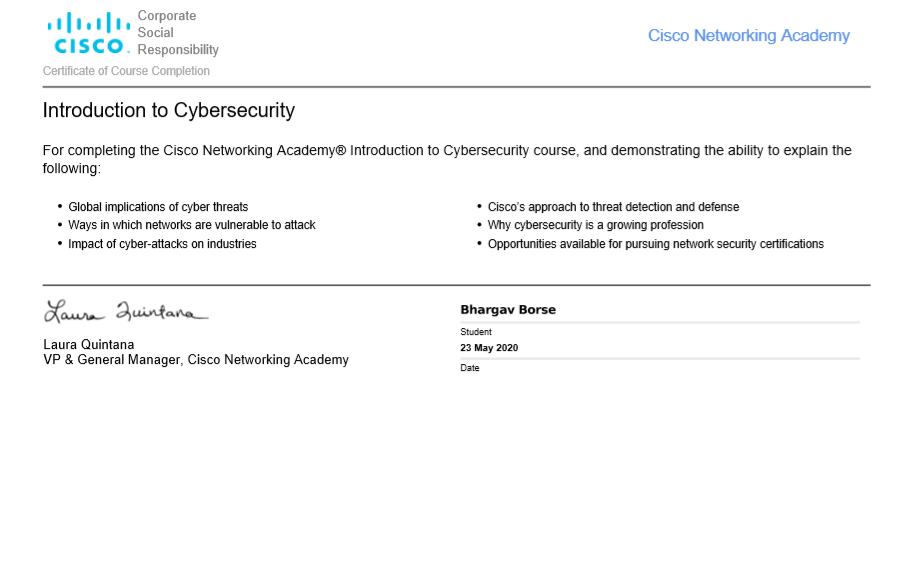The width and height of the screenshot is (914, 580).
Task: Click the student name Bhargav Borse
Action: coord(508,310)
